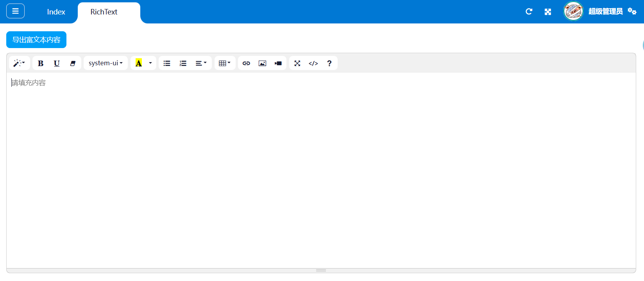
Task: Insert a video with video icon
Action: click(x=278, y=63)
